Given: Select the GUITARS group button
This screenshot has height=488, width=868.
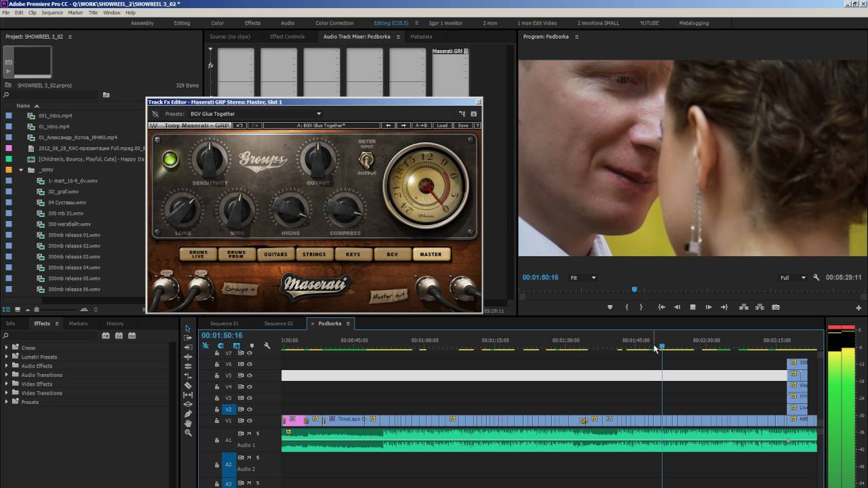Looking at the screenshot, I should [275, 254].
